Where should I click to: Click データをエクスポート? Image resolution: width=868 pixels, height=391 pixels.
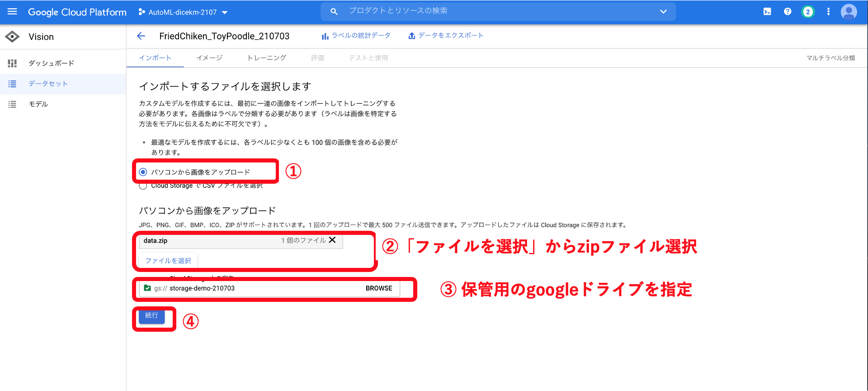click(446, 36)
